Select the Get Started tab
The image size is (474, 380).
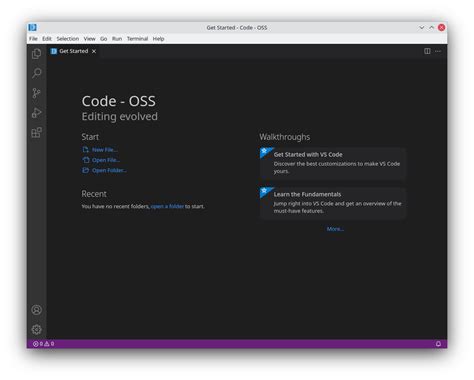click(73, 51)
